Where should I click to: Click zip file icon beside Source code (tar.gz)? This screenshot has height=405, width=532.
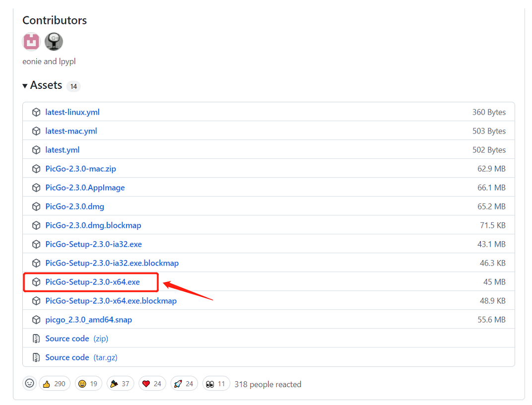pyautogui.click(x=36, y=357)
